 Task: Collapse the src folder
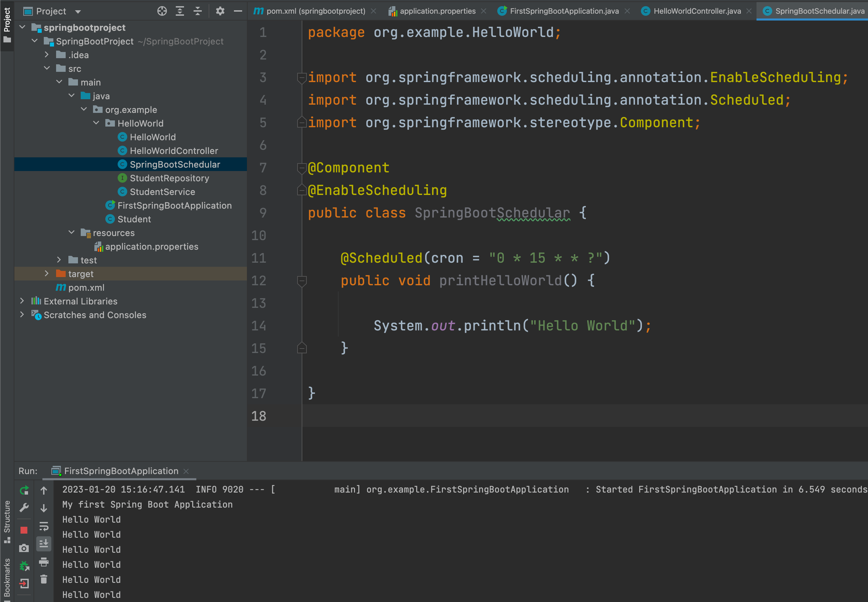pyautogui.click(x=47, y=68)
